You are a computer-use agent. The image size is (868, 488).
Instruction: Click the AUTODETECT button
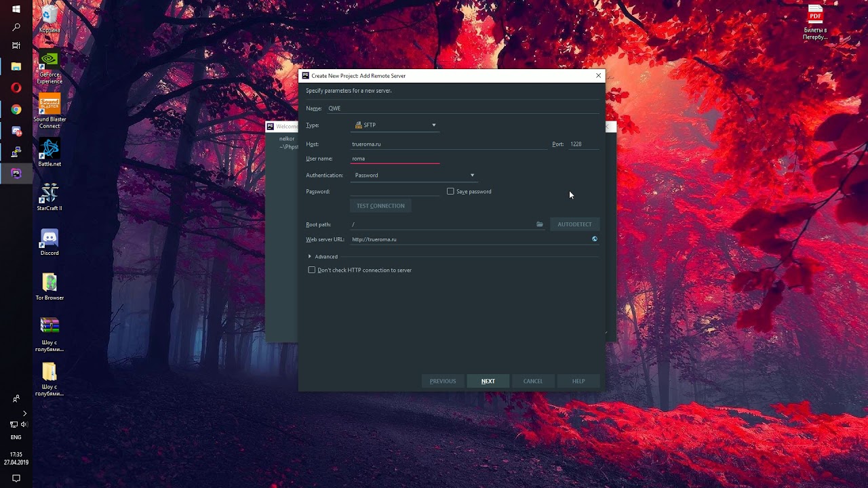574,224
